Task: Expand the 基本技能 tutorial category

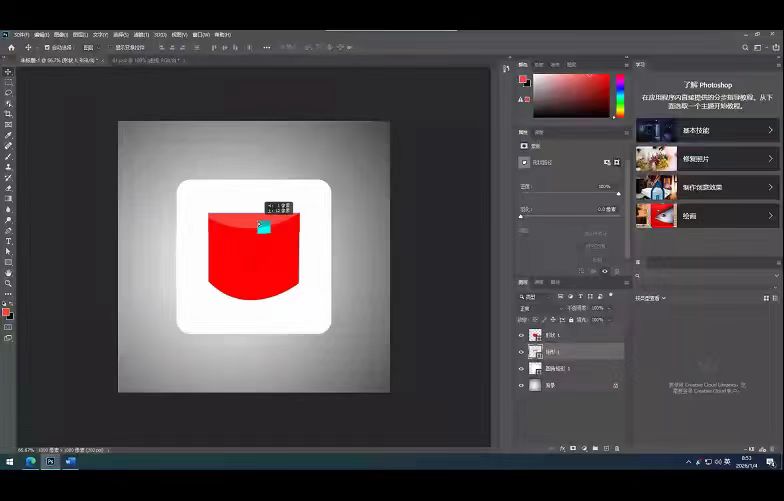Action: [706, 130]
